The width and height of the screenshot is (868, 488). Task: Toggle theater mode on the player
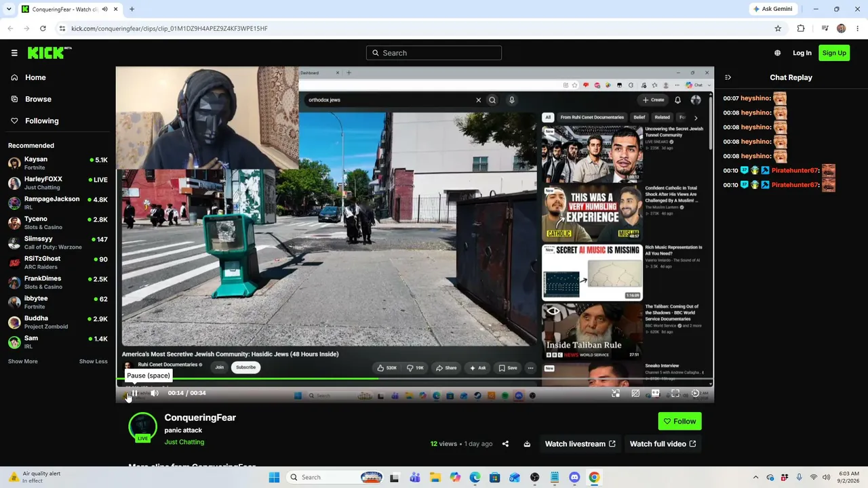(x=655, y=393)
